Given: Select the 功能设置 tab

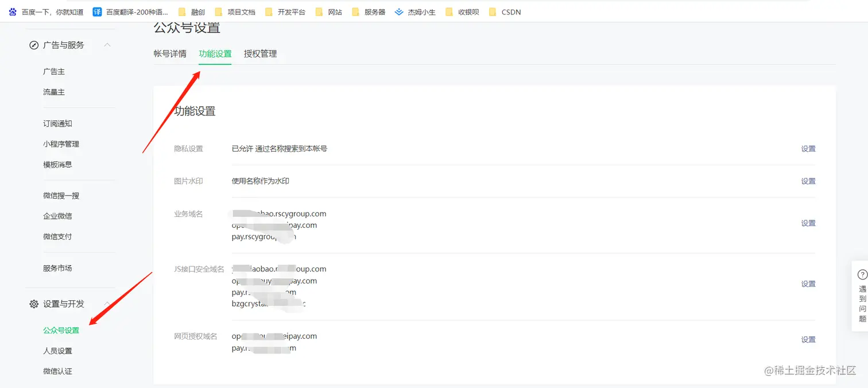Looking at the screenshot, I should (x=215, y=54).
